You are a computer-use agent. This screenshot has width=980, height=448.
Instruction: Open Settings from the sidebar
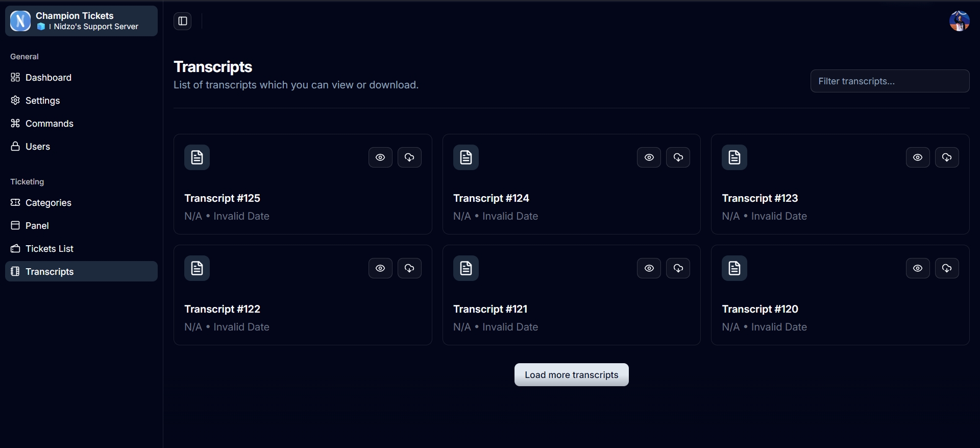click(43, 101)
